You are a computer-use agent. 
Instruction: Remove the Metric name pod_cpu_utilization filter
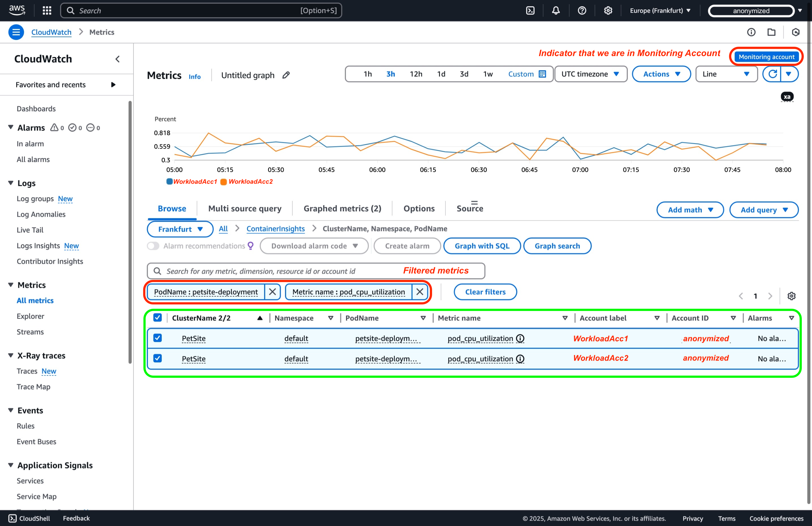click(x=420, y=292)
